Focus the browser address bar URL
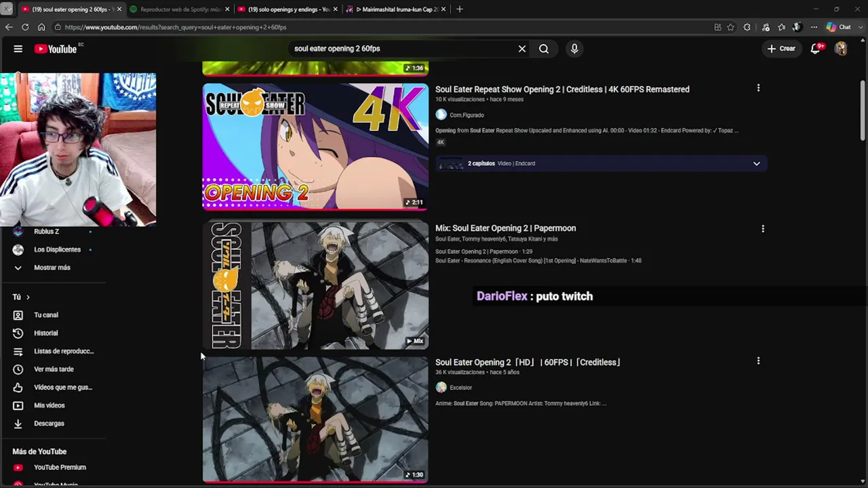This screenshot has height=488, width=868. 380,27
